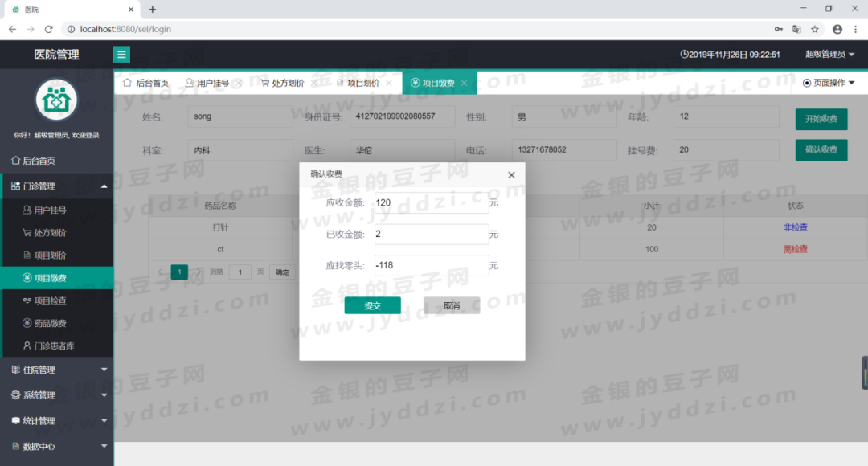
Task: Open the 页面操作 dropdown
Action: (x=829, y=83)
